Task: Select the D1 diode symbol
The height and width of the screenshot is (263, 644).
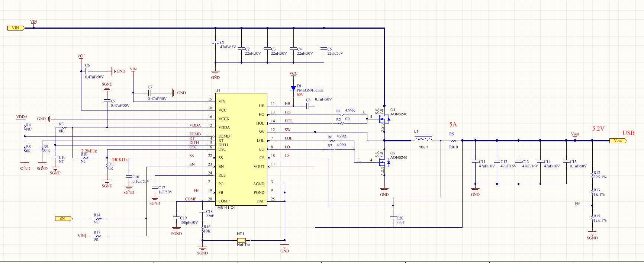Action: 293,89
